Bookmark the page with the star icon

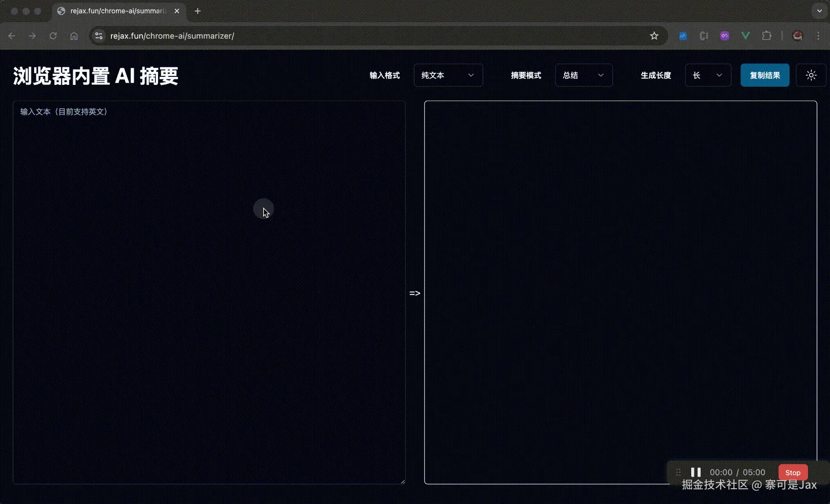(x=654, y=36)
